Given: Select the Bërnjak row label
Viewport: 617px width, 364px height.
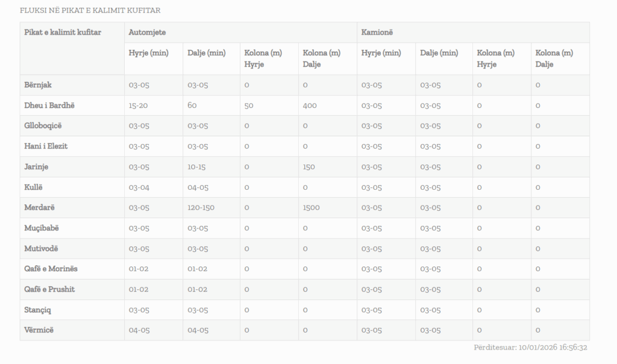Looking at the screenshot, I should 38,85.
